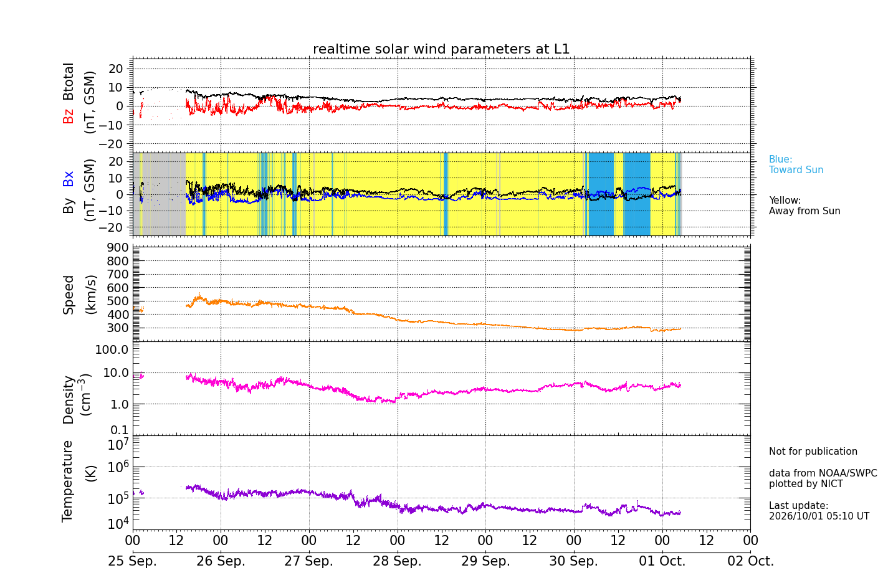Click the "02 Oct." date label
Viewport: 883px width, 588px height.
(x=750, y=561)
